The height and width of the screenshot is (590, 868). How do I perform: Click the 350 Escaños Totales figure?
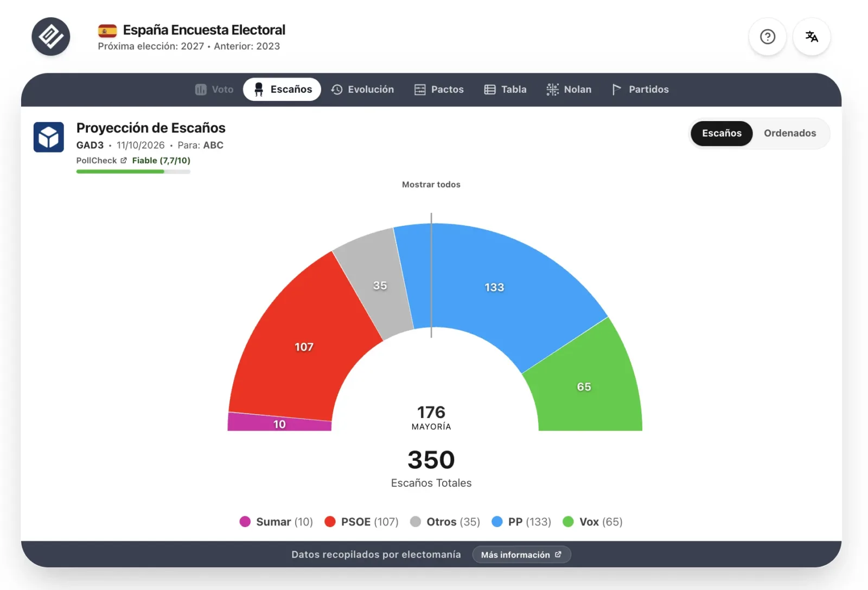[431, 468]
